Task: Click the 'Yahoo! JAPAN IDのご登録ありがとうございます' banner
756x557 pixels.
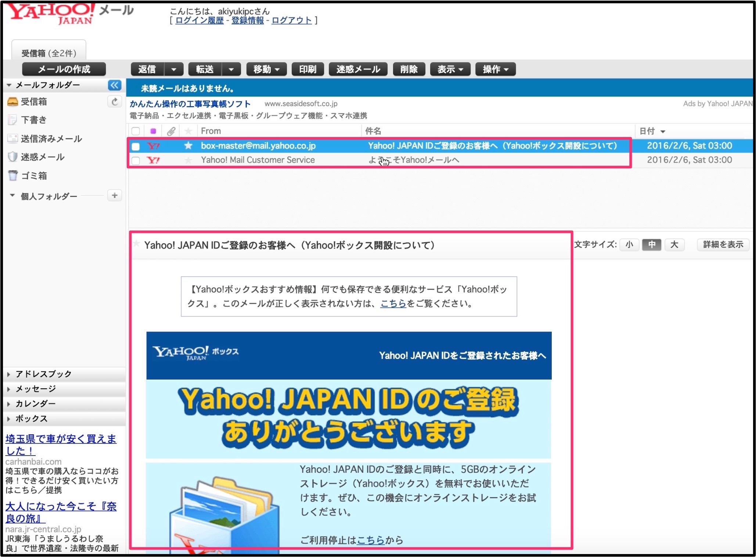Action: (x=348, y=419)
